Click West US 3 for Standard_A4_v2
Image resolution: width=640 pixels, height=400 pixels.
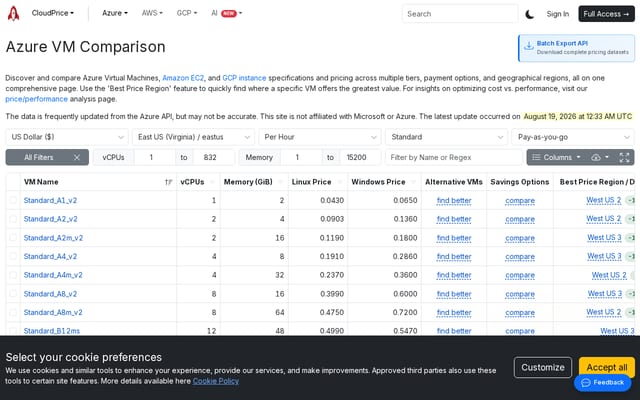pos(604,256)
